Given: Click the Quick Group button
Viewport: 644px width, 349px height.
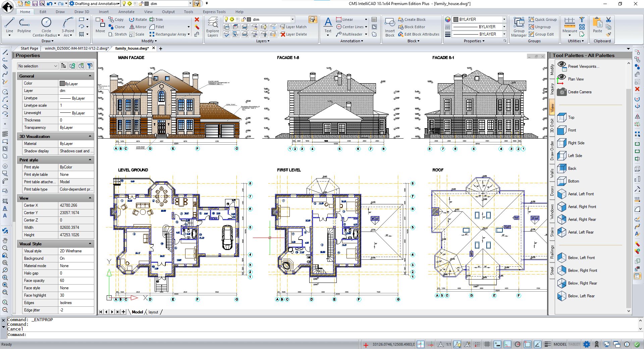Looking at the screenshot, I should (542, 19).
